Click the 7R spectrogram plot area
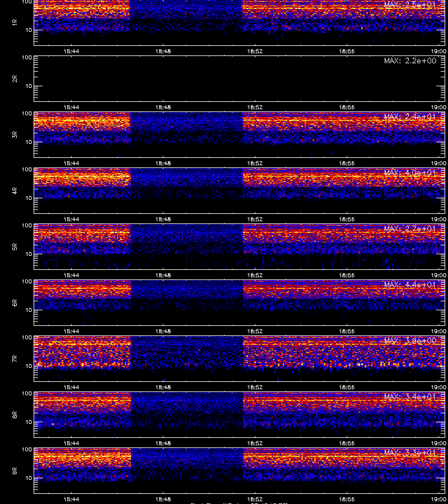The width and height of the screenshot is (448, 504). (x=239, y=359)
